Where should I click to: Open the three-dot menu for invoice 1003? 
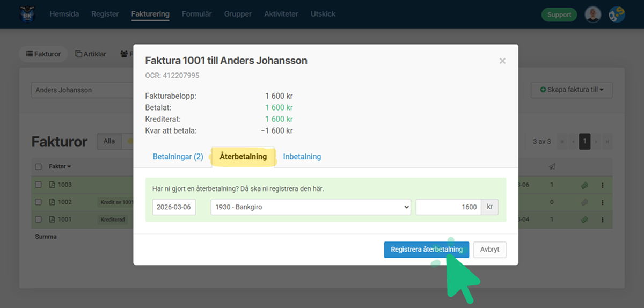pos(602,185)
